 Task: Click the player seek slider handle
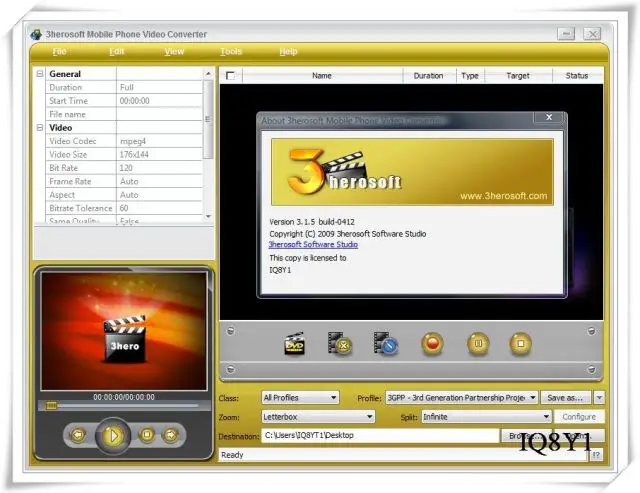point(51,405)
